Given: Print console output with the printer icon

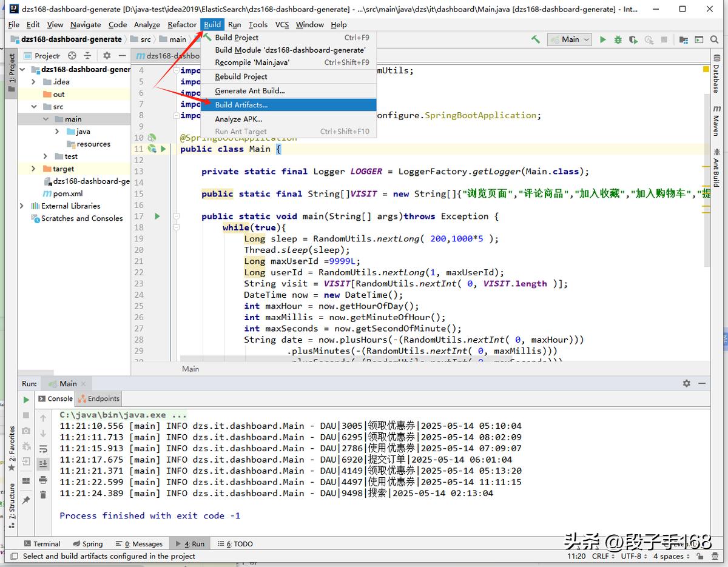Looking at the screenshot, I should point(43,480).
